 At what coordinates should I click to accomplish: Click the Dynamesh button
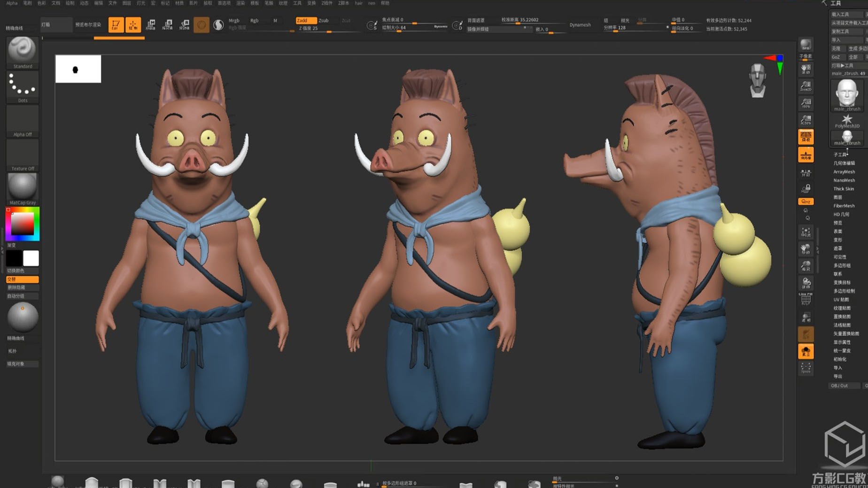tap(580, 25)
